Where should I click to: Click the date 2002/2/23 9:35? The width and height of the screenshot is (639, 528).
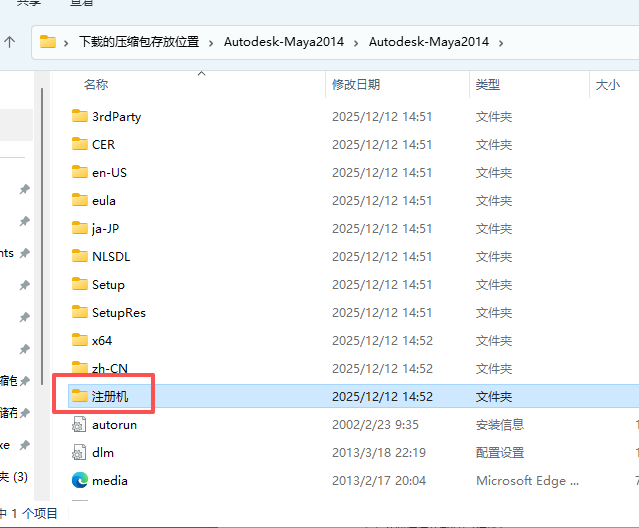point(375,425)
